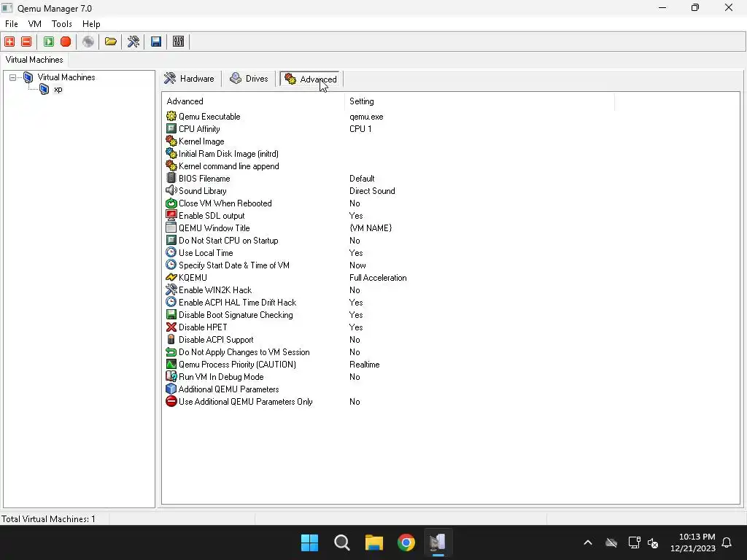Click the red plus new VM toolbar icon

[x=9, y=42]
